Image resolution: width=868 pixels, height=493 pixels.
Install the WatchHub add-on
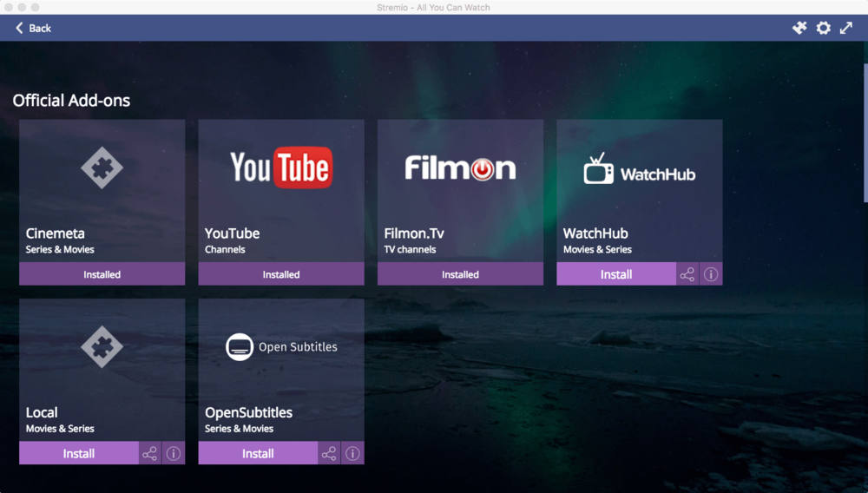point(616,274)
